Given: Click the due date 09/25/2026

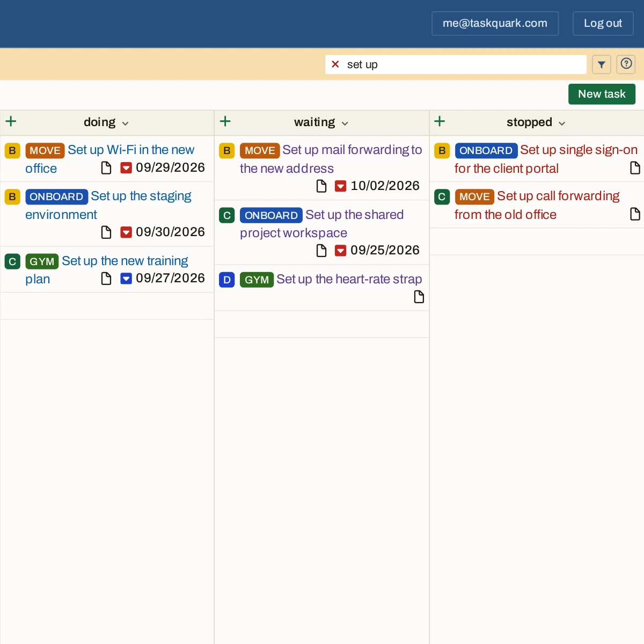Looking at the screenshot, I should [x=385, y=251].
